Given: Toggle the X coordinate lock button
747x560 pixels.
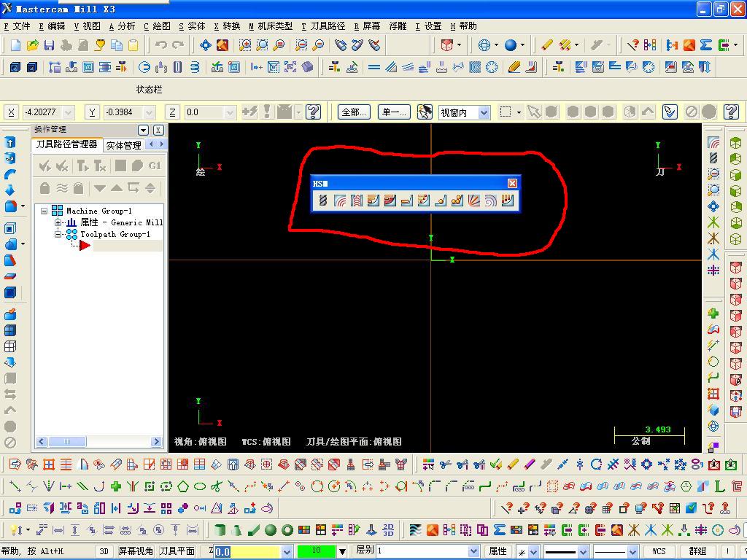Looking at the screenshot, I should coord(12,112).
